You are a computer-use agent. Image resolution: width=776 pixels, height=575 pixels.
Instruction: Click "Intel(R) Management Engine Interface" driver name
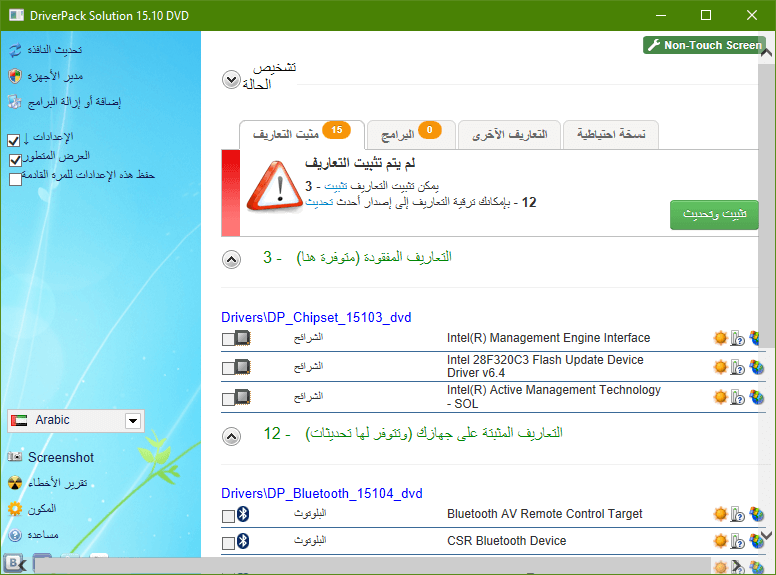pos(548,338)
